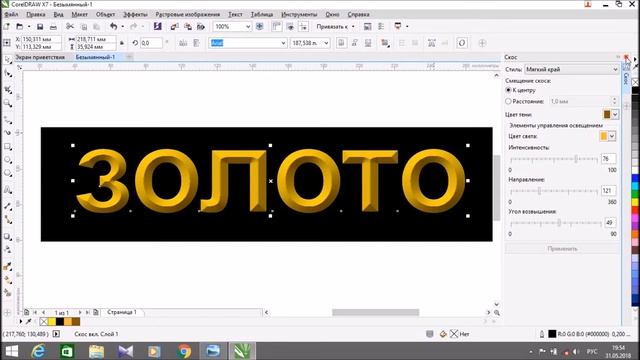Toggle italic text formatting

pyautogui.click(x=355, y=43)
